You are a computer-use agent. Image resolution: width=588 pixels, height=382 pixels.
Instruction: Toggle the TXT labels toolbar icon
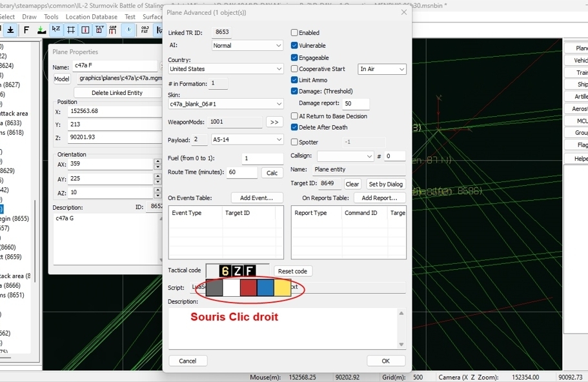(x=99, y=30)
